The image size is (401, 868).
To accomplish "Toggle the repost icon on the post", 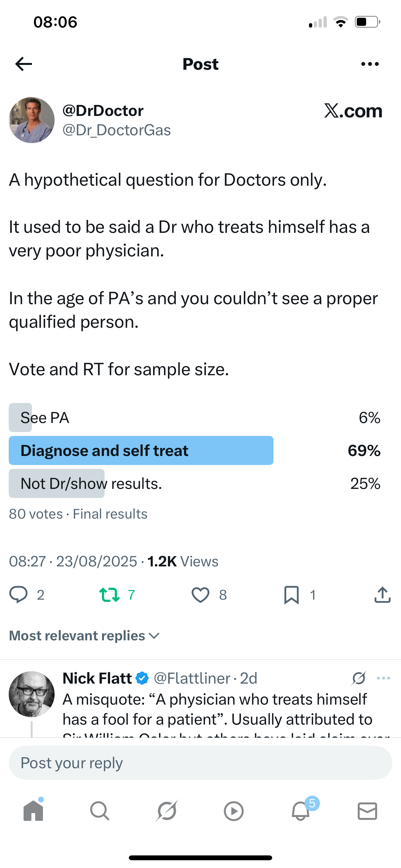I will pos(109,594).
